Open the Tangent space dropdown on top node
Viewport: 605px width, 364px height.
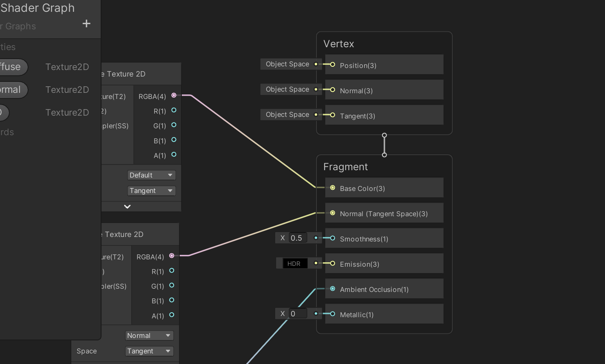[151, 191]
